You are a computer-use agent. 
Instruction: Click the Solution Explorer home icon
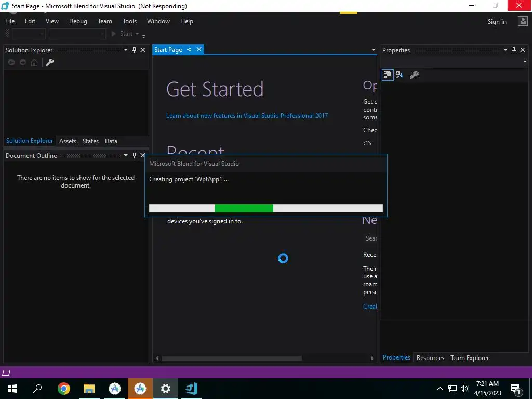[x=34, y=62]
